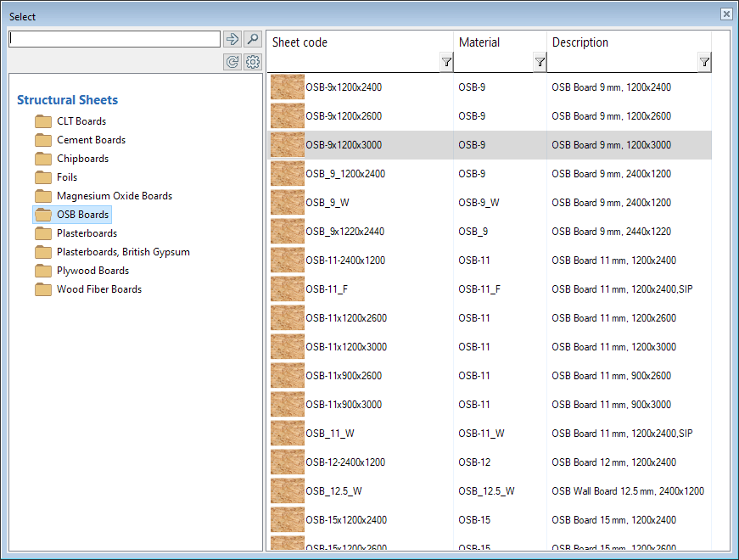Click the CLT Boards folder icon

[43, 121]
